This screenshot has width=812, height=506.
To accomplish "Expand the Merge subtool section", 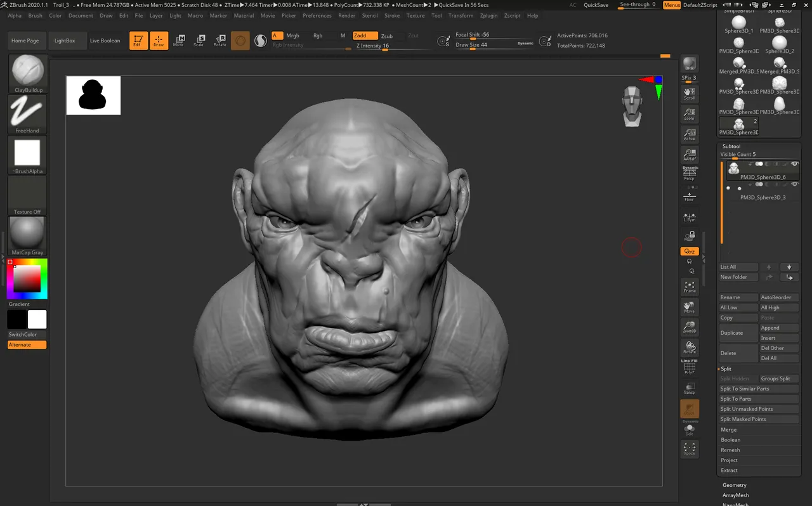I will click(729, 430).
